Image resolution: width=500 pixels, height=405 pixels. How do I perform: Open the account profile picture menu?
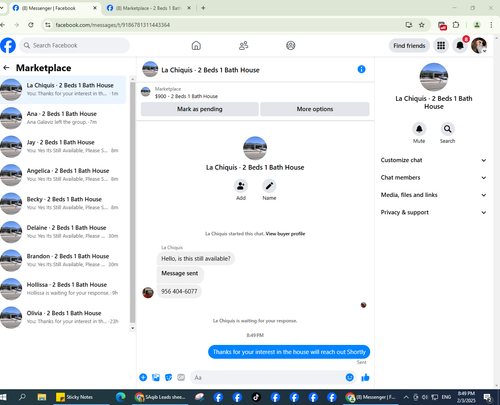point(479,45)
